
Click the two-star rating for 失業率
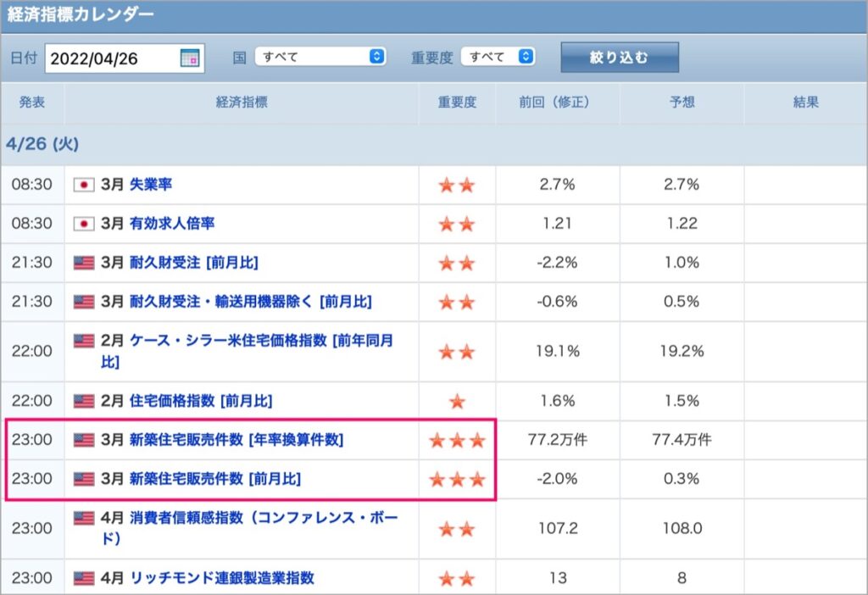[457, 185]
